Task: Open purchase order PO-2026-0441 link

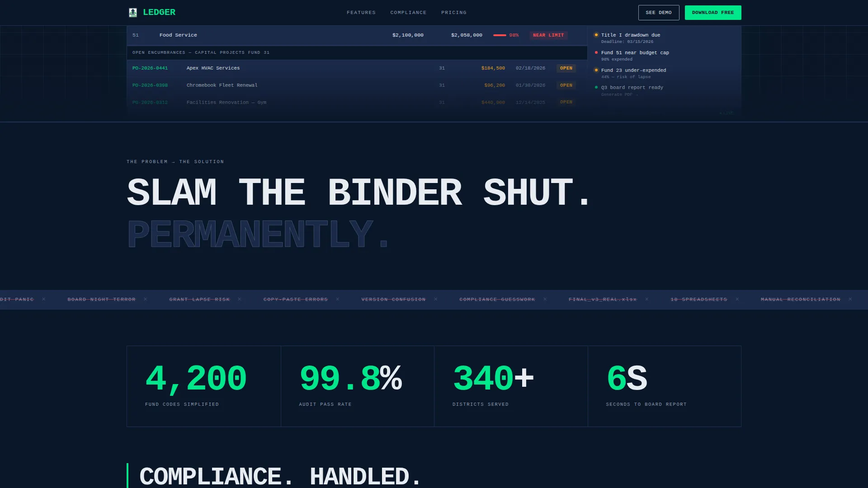Action: coord(150,68)
